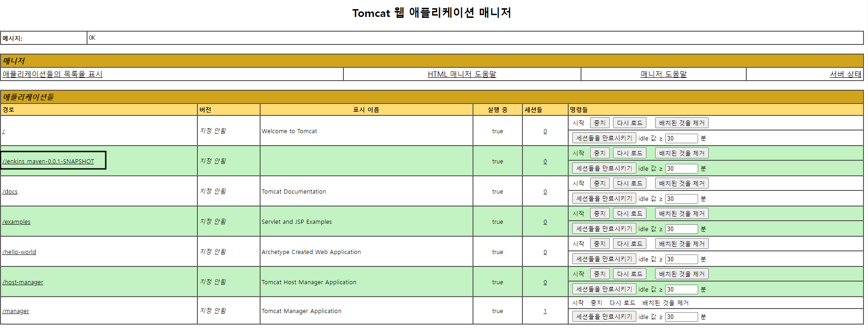Click 세션들을 만료시키기 for Jenkins_maven app
The image size is (868, 330).
pos(604,168)
